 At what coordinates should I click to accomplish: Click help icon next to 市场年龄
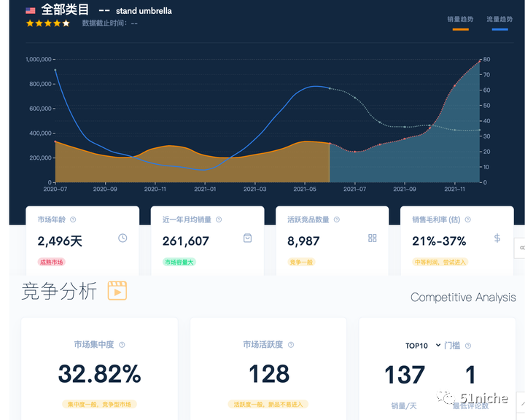click(73, 219)
